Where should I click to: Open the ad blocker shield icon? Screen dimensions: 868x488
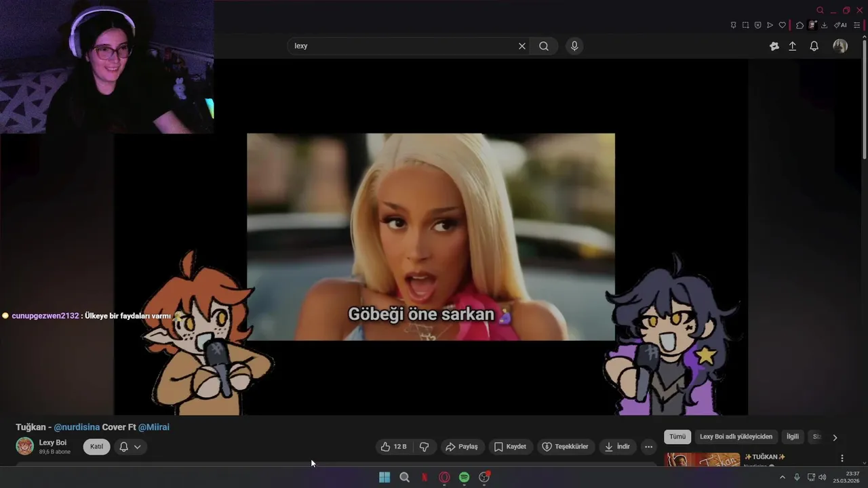(x=758, y=25)
